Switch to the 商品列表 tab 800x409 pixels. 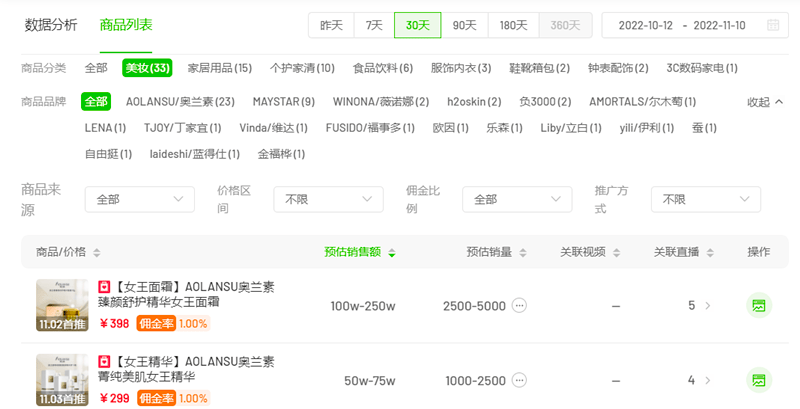(x=126, y=25)
